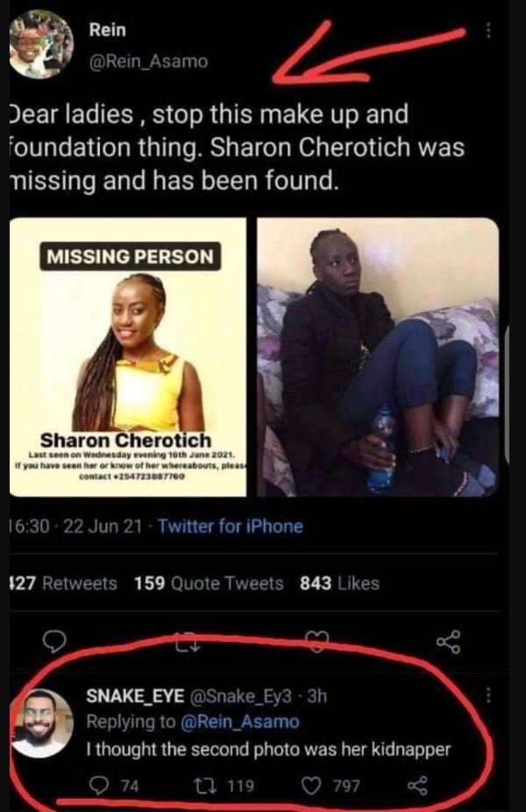This screenshot has height=812, width=526.
Task: Retweet the SNAKE_EYE reply showing 119
Action: point(224,786)
